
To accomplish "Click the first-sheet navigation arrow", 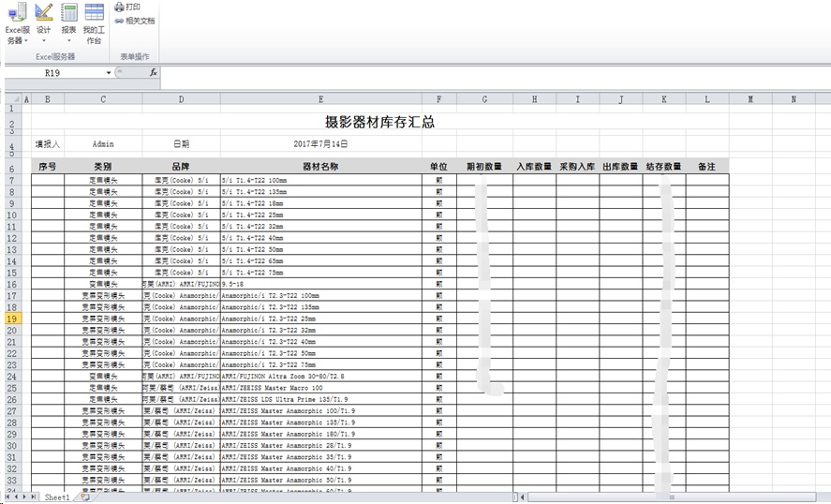I will [7, 497].
